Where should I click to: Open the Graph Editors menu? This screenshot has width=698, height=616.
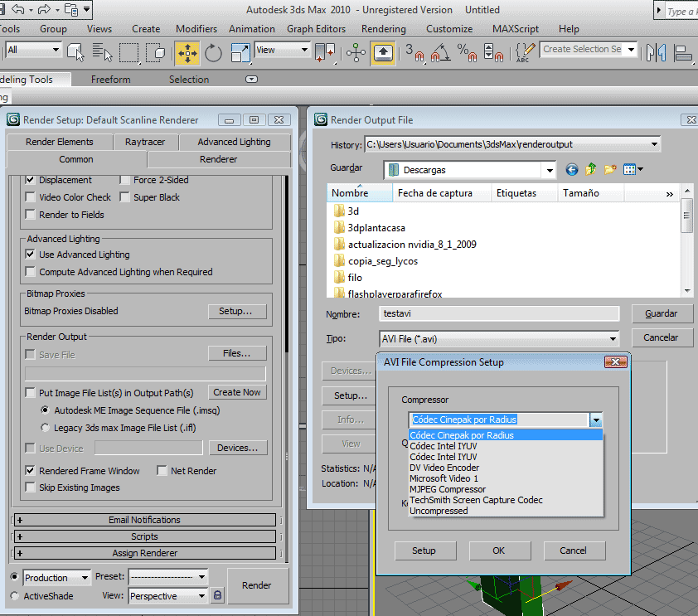point(316,29)
